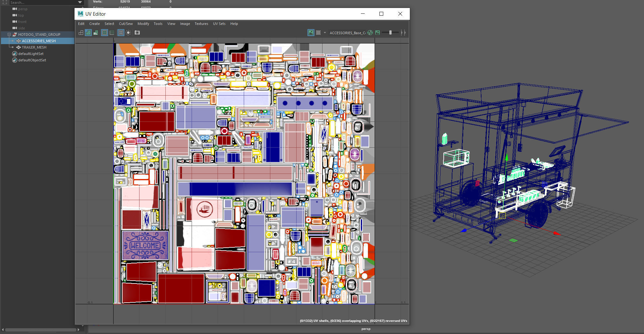The height and width of the screenshot is (334, 644).
Task: Open the Modify menu
Action: tap(143, 24)
